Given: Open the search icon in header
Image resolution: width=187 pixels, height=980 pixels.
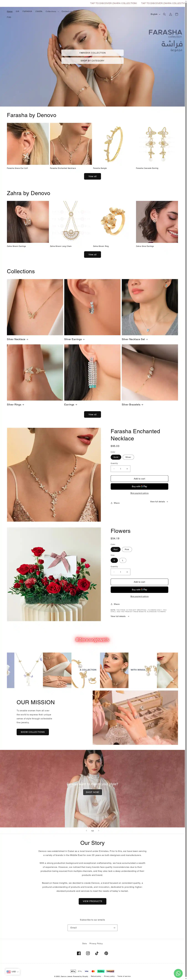Looking at the screenshot, I should point(164,14).
